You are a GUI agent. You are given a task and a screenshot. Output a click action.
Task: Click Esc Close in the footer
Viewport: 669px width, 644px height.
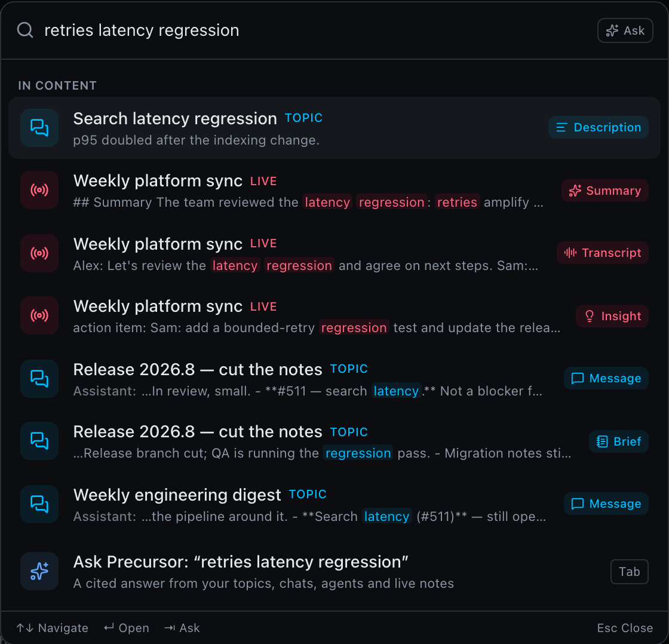(625, 628)
